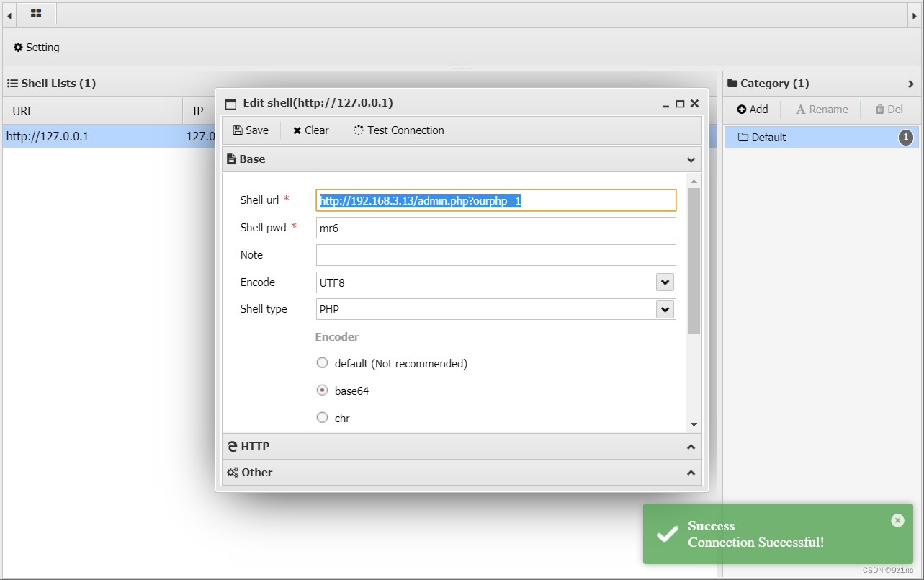The height and width of the screenshot is (580, 924).
Task: Click the Shell Lists header icon
Action: tap(12, 84)
